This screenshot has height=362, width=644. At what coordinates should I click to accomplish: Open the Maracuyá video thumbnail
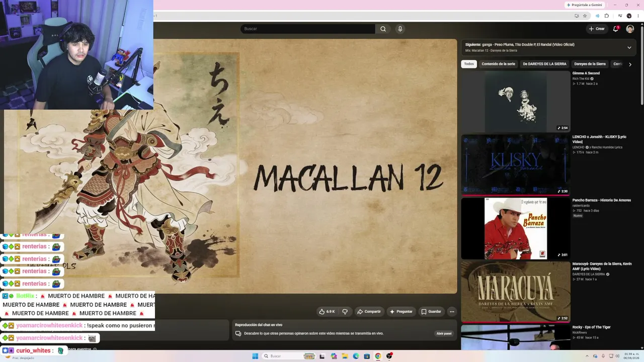click(x=516, y=292)
